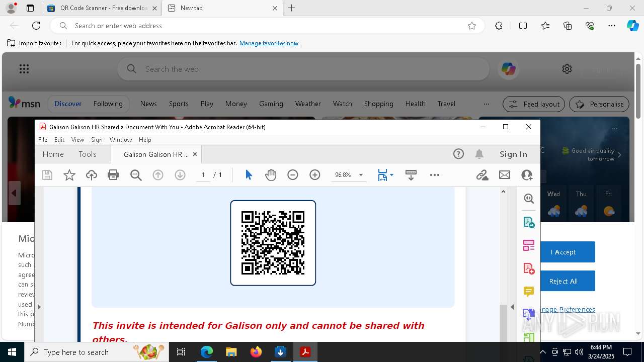Choose the selection arrow tool
This screenshot has height=362, width=644.
(249, 175)
